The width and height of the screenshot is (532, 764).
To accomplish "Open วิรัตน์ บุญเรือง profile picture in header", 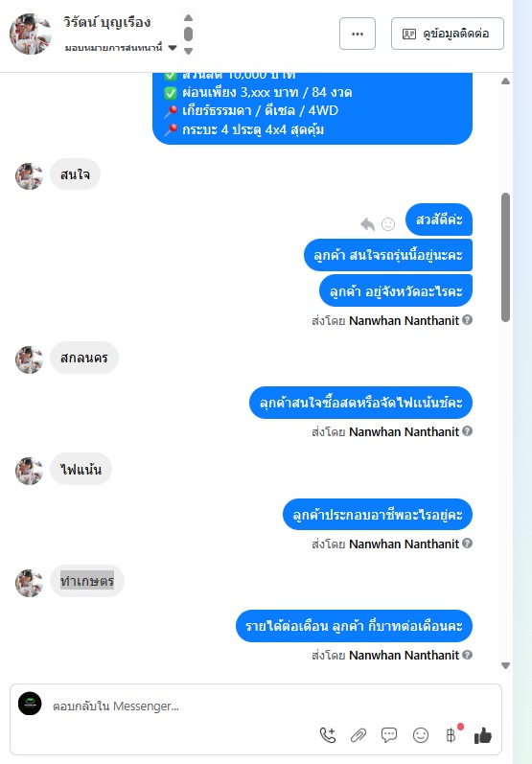I will coord(31,35).
